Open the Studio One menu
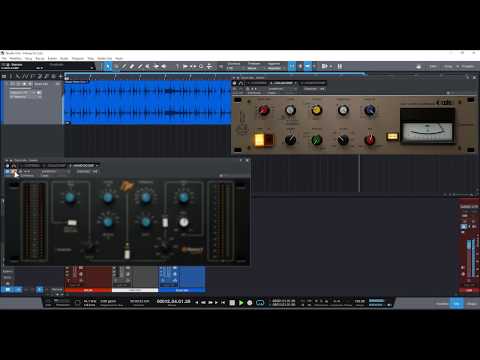 (x=105, y=58)
